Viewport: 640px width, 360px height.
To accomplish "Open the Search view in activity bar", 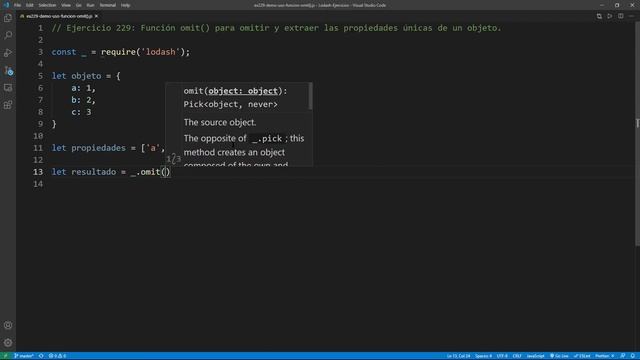I will [8, 36].
